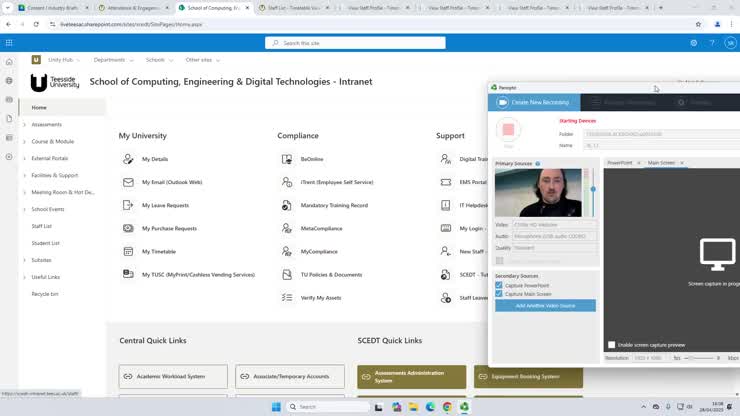Click the My Purchase Requests icon

128,229
